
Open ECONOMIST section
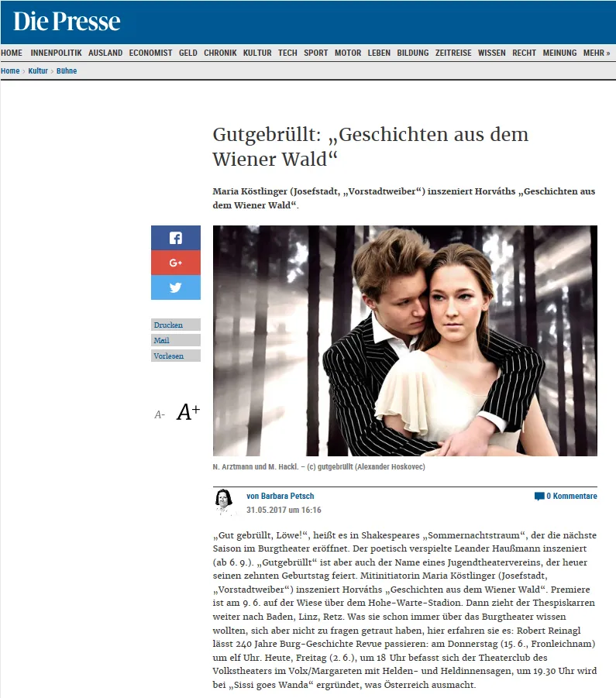point(150,53)
